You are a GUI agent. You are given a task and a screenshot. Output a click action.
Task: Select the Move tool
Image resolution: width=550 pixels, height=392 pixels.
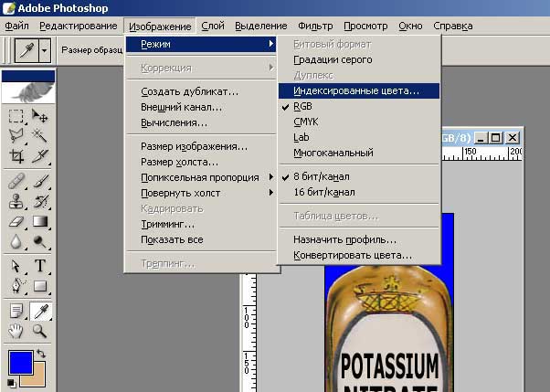(40, 116)
